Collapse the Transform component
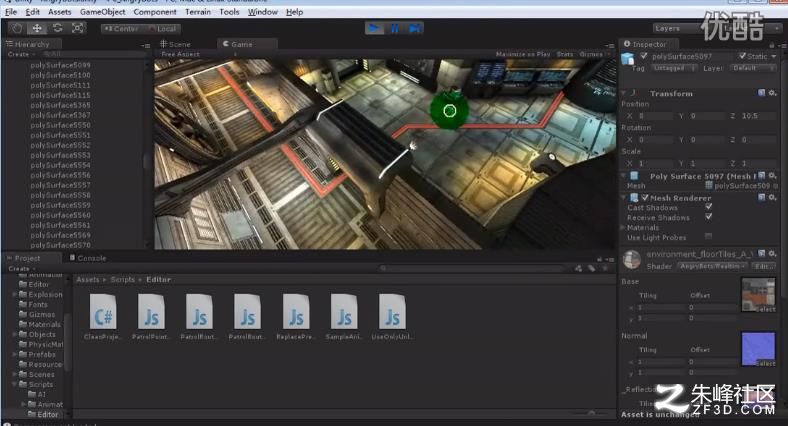The height and width of the screenshot is (426, 788). (x=624, y=93)
